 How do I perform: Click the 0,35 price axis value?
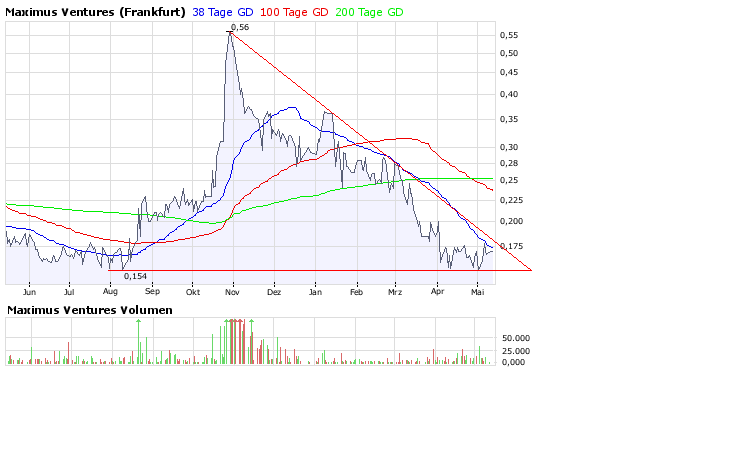[509, 119]
